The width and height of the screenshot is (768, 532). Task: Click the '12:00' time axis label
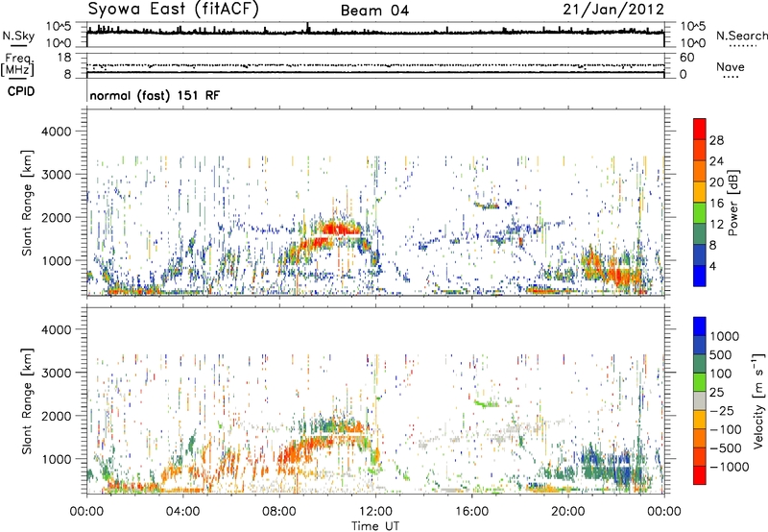pyautogui.click(x=375, y=512)
